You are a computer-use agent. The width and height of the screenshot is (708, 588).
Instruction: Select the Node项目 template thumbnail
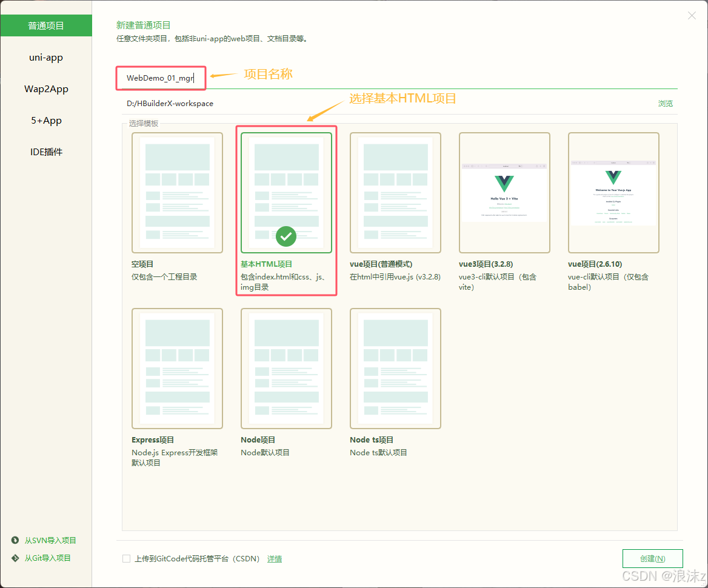(286, 369)
